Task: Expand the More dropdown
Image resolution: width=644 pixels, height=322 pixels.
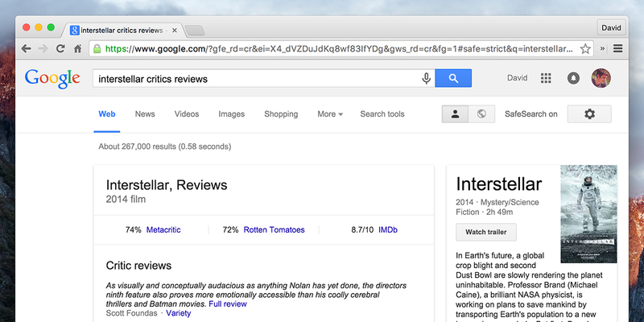Action: 330,114
